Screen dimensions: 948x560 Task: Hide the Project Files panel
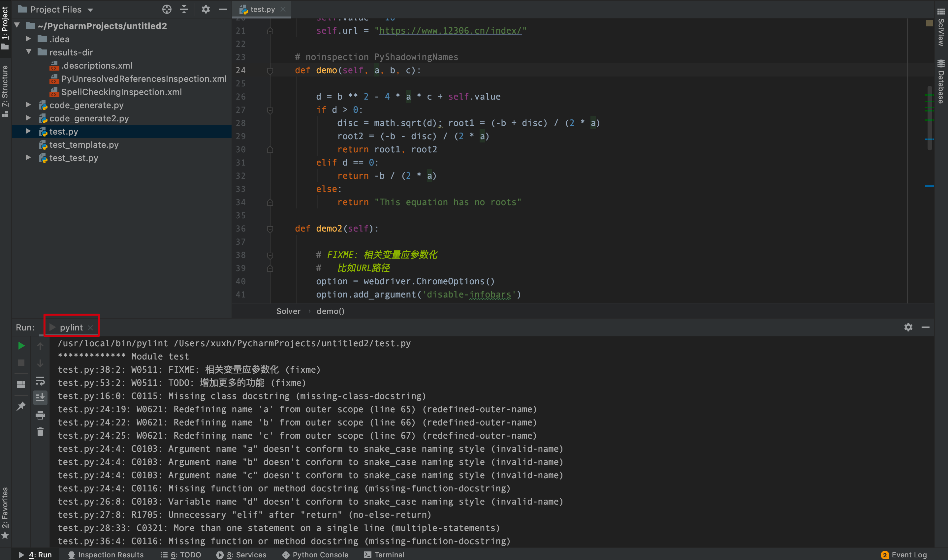coord(223,10)
